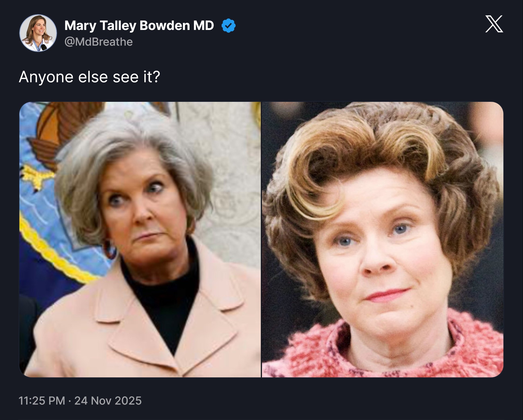Click the X logo

(x=494, y=24)
